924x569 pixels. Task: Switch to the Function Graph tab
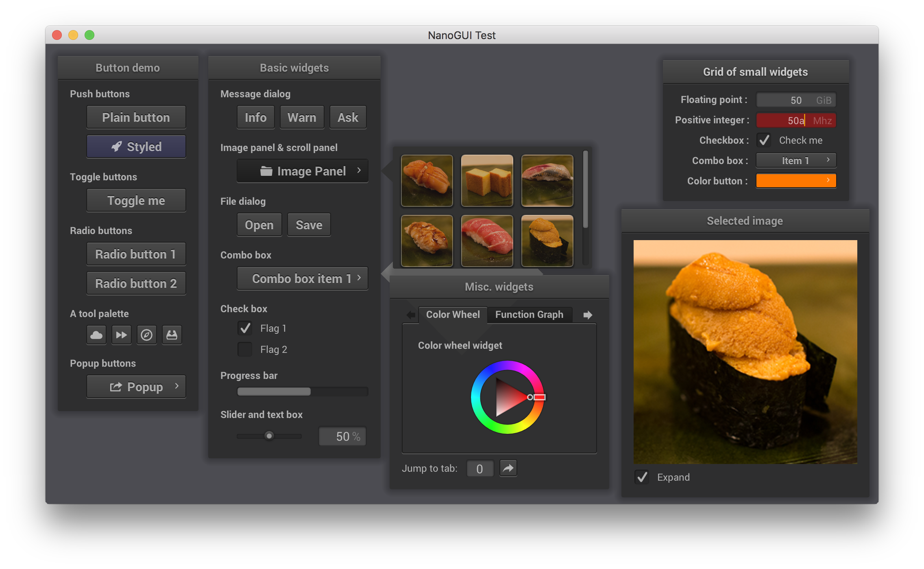point(529,314)
